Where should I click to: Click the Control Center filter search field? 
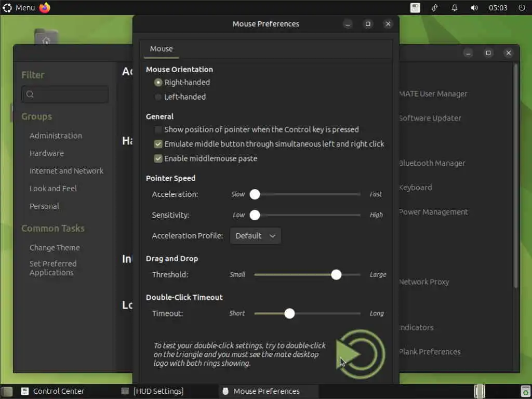pyautogui.click(x=65, y=95)
